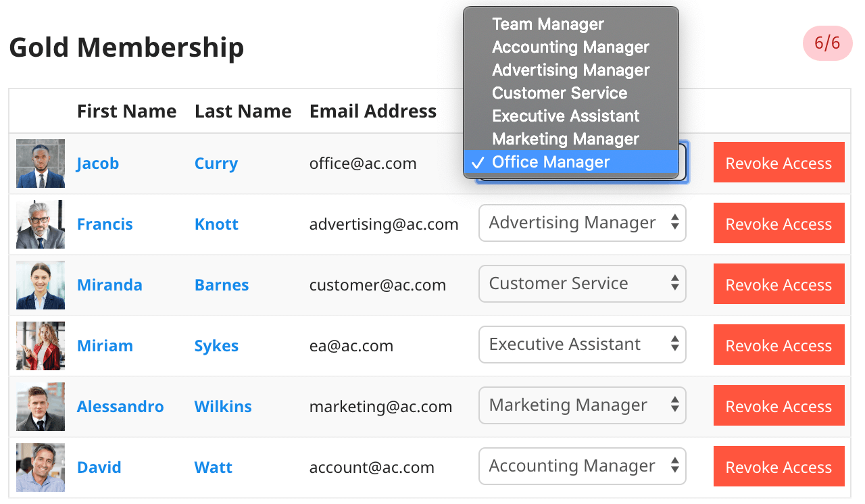Choose Team Manager from the open list
Screen dimensions: 865x504
click(x=548, y=24)
